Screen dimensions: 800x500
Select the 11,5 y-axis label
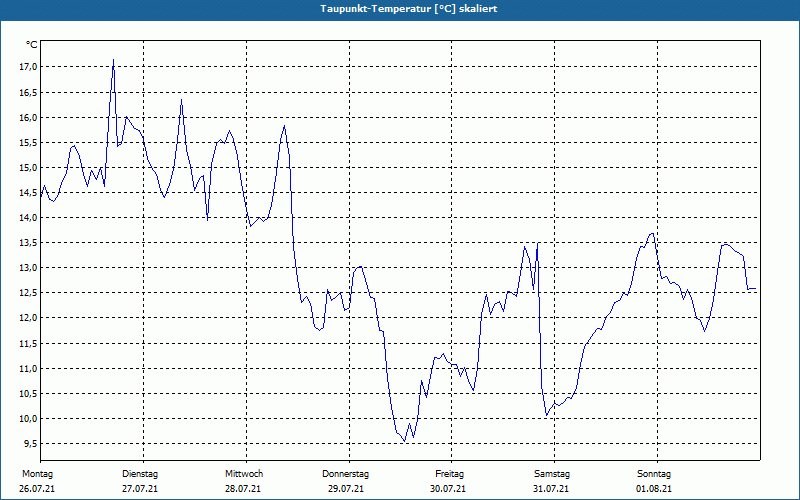pyautogui.click(x=29, y=343)
